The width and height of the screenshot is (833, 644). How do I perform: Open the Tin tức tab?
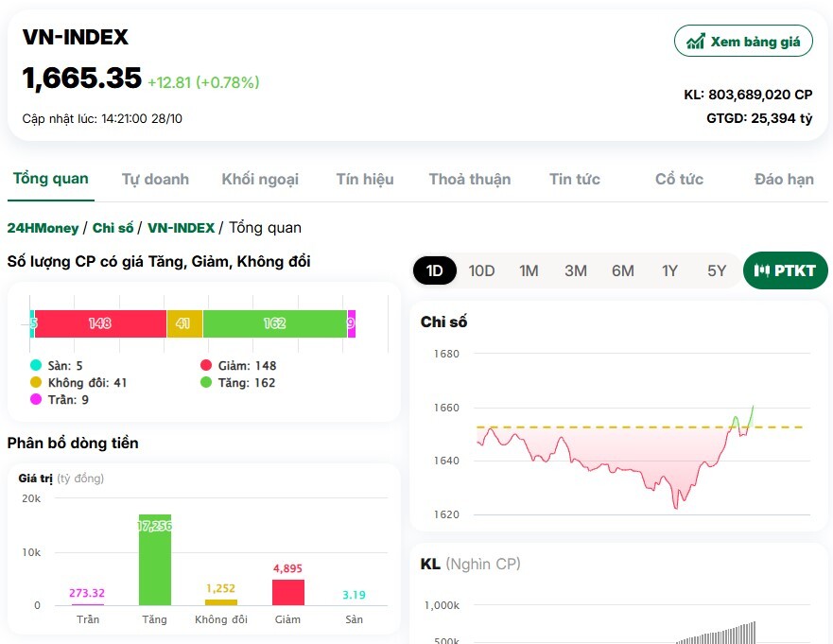(x=574, y=179)
